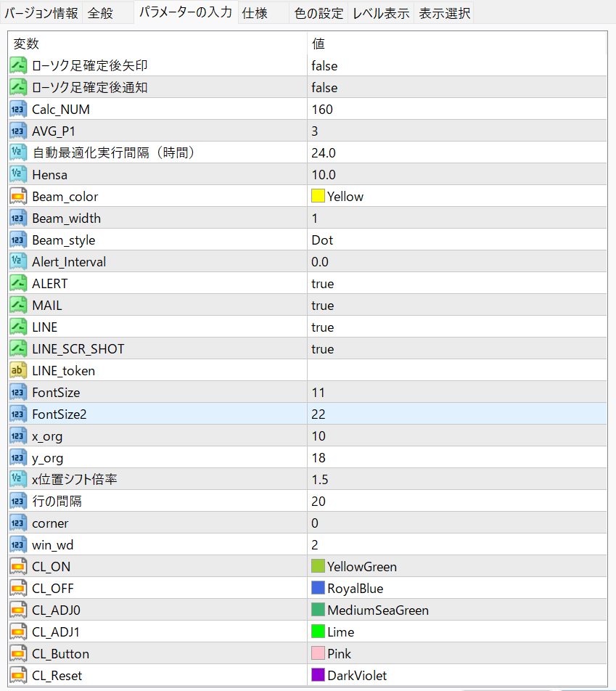Screen dimensions: 616x691
Task: Open the CL_ON YellowGreen color dropdown
Action: point(362,567)
